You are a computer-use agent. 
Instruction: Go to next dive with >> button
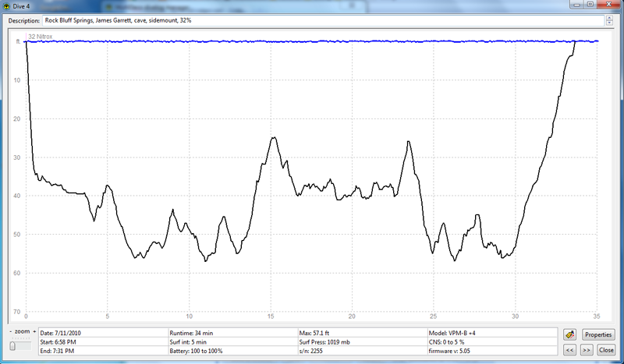[587, 350]
